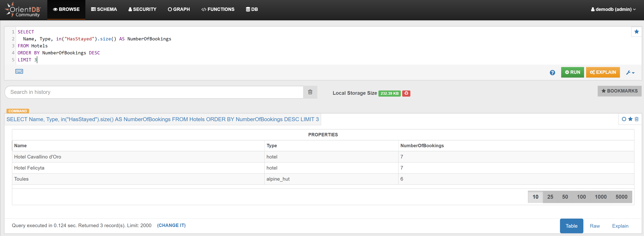Open the BOOKMARKS panel
This screenshot has height=236, width=644.
tap(619, 91)
